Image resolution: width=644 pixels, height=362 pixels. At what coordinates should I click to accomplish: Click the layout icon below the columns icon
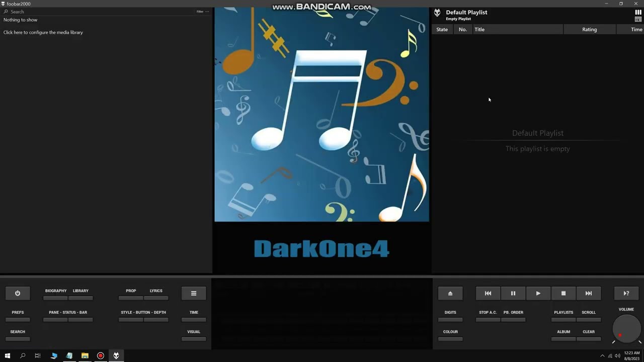[638, 20]
